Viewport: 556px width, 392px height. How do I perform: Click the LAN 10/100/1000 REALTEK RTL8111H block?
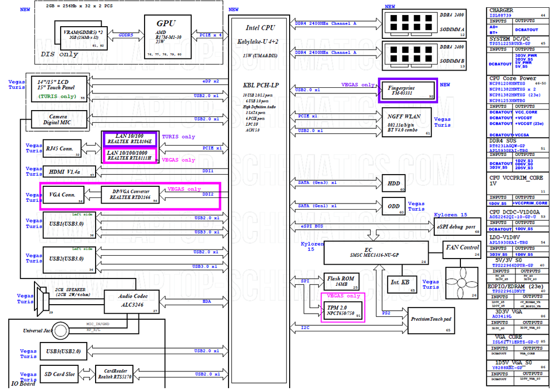(130, 155)
